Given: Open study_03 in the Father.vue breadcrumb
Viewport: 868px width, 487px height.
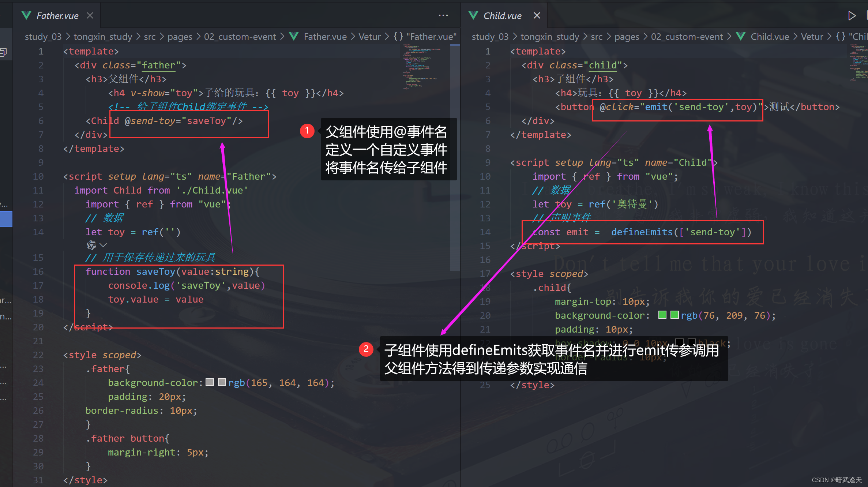Looking at the screenshot, I should 43,37.
